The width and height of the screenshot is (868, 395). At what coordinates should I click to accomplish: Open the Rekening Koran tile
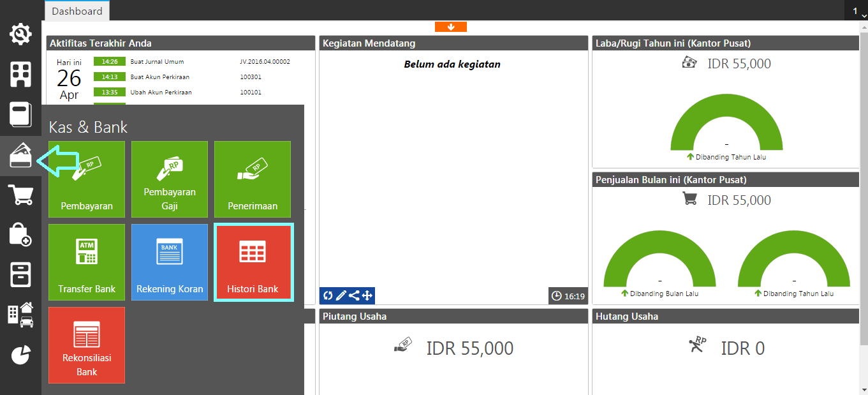click(x=169, y=262)
